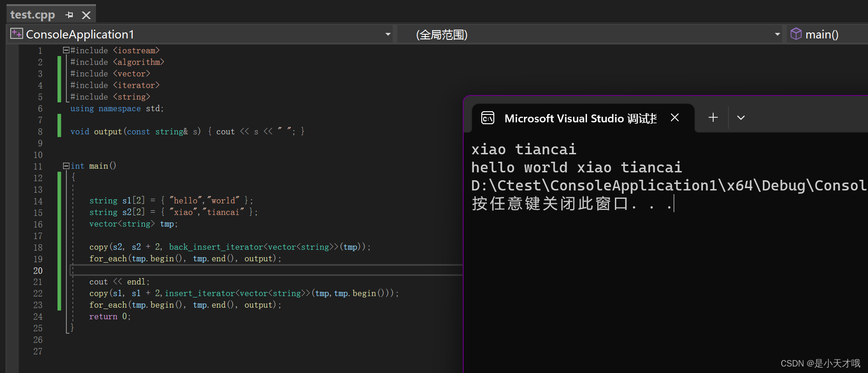The height and width of the screenshot is (373, 868).
Task: Open the global scope (全局范围) dropdown
Action: pyautogui.click(x=778, y=34)
